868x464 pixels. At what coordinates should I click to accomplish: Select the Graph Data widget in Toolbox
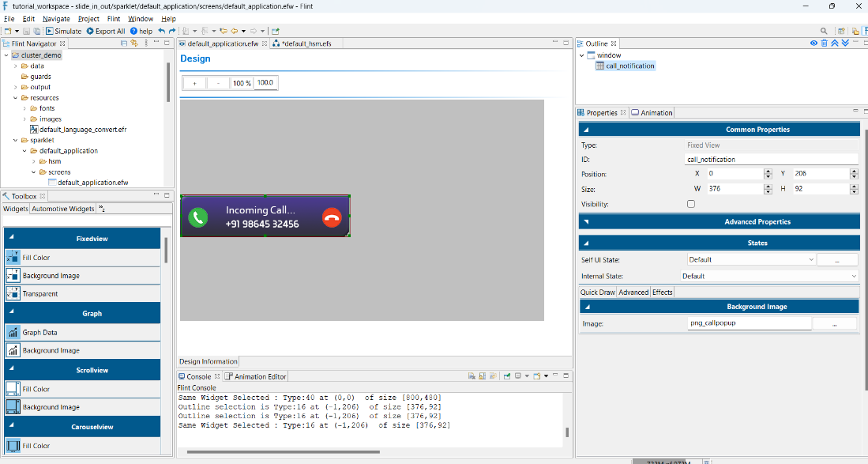click(x=39, y=333)
